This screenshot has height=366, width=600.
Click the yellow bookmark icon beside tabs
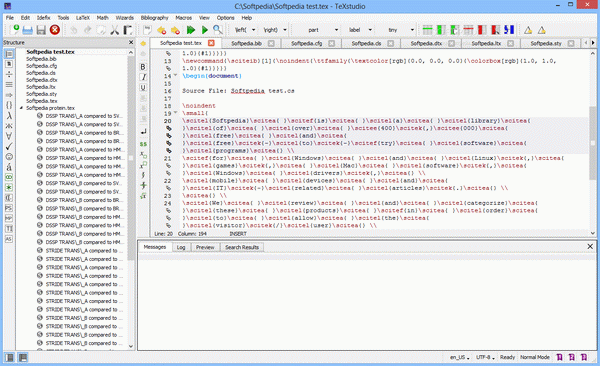(143, 43)
